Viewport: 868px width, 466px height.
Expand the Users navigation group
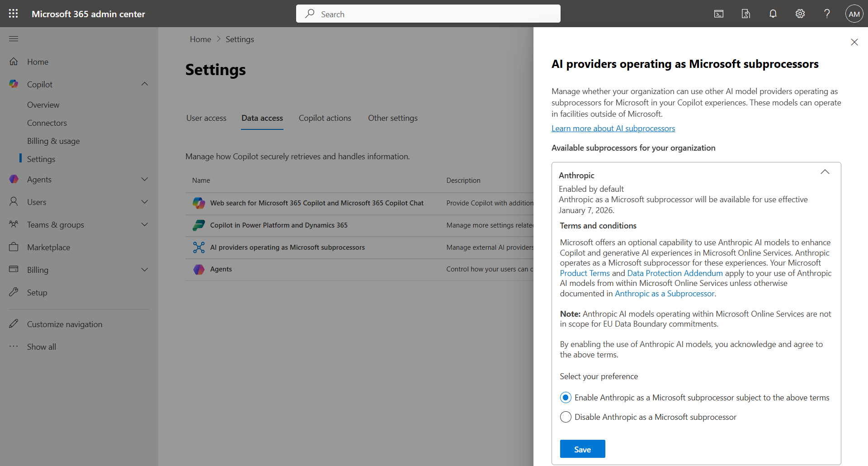click(x=145, y=202)
